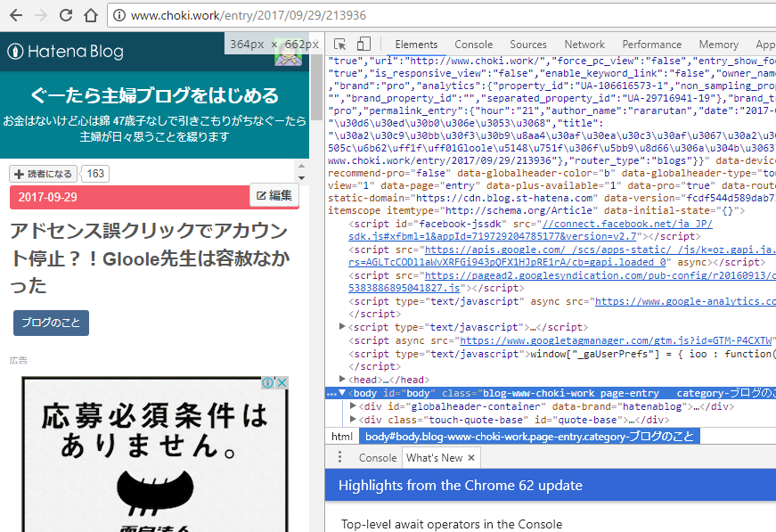
Task: Close the ad with X icon
Action: click(282, 382)
